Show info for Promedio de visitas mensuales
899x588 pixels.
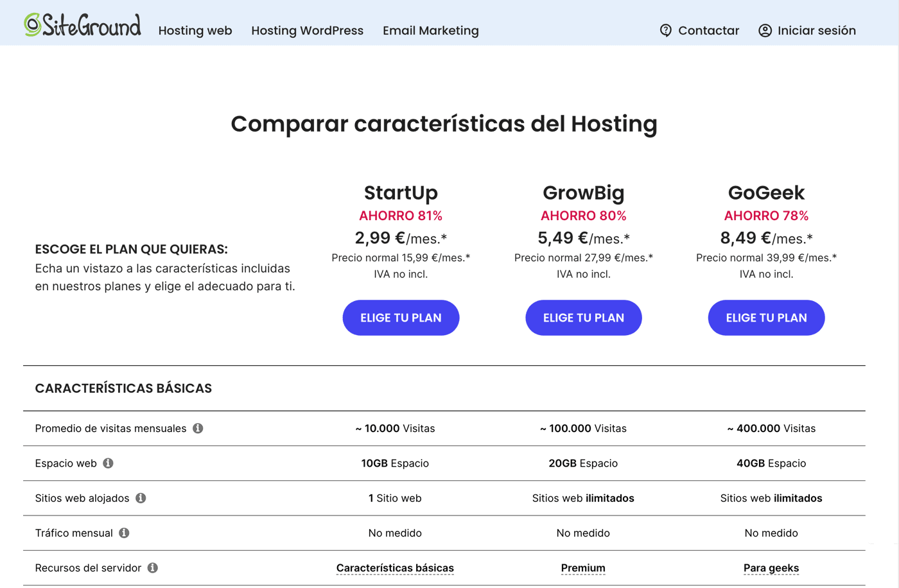tap(198, 428)
